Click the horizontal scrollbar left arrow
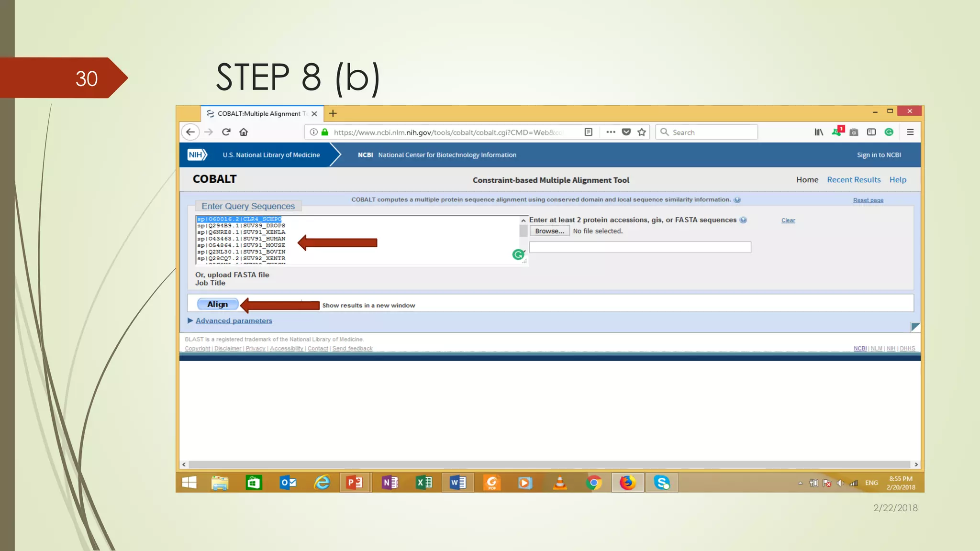980x551 pixels. (x=184, y=464)
